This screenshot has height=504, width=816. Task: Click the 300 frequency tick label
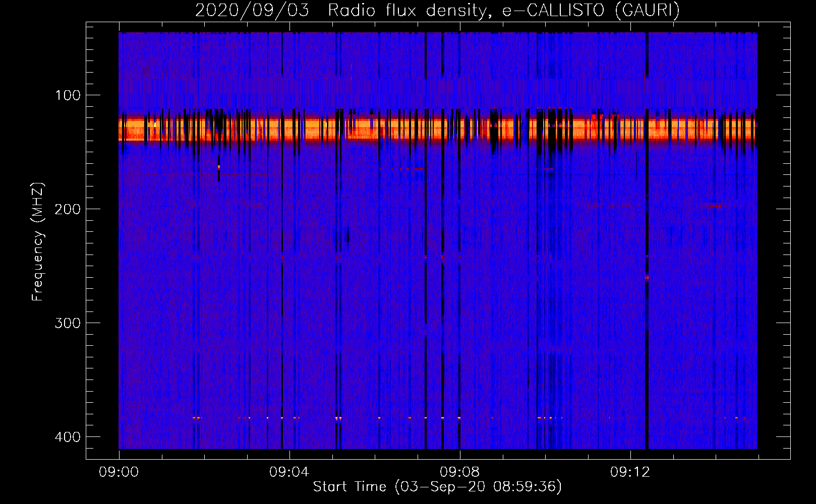point(68,323)
